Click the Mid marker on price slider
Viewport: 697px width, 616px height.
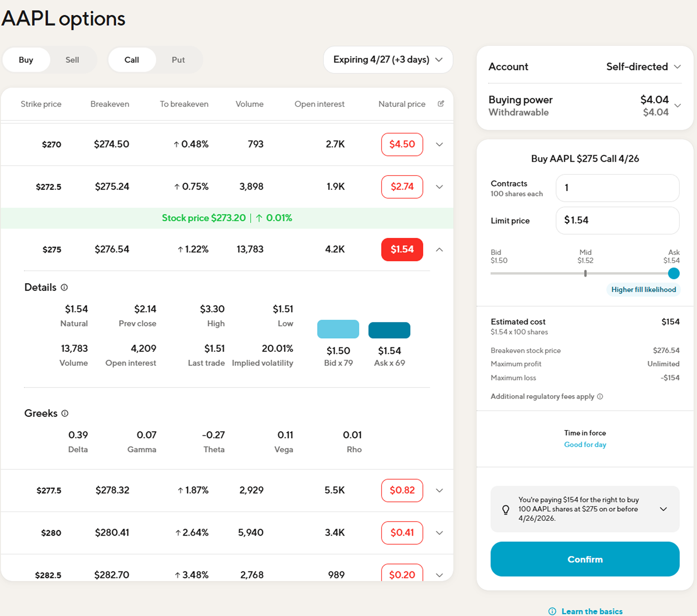pos(585,273)
